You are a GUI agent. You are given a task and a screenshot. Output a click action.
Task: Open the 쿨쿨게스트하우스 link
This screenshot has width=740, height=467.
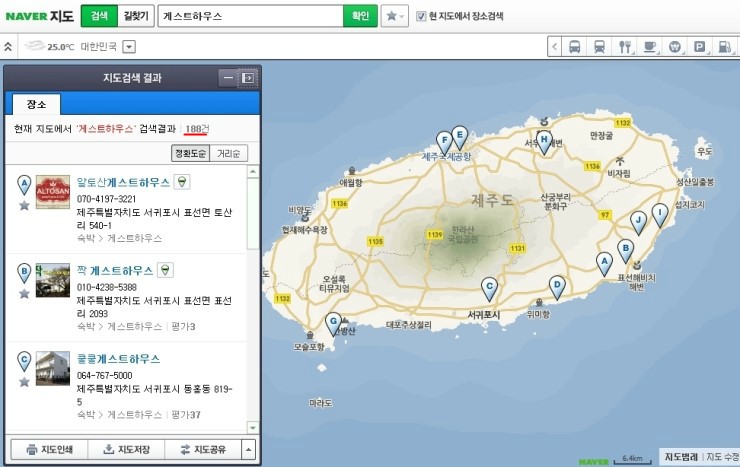(x=118, y=359)
